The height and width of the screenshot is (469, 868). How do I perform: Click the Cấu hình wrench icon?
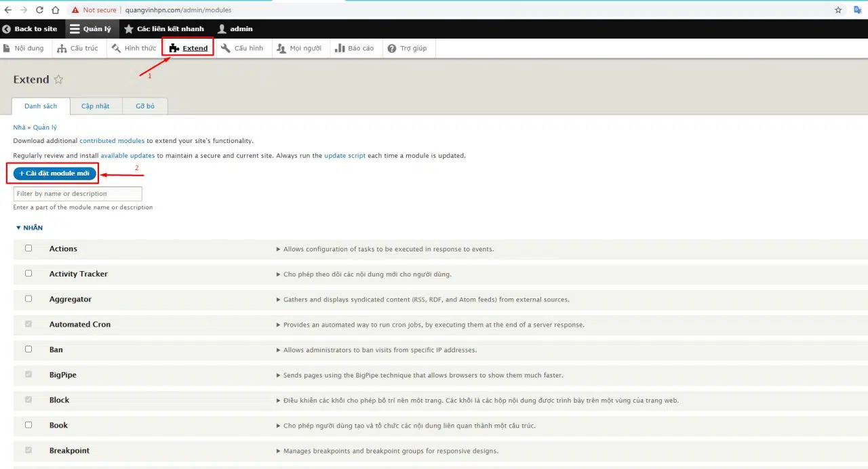[226, 48]
